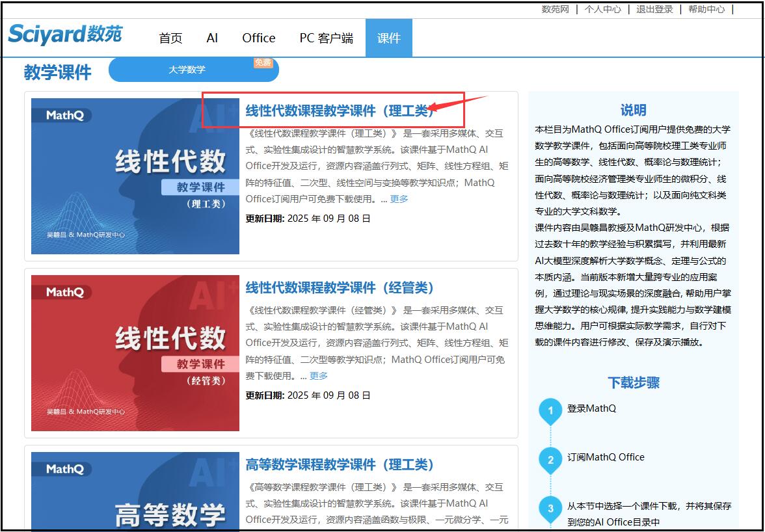Open the Office nav tab
This screenshot has width=765, height=532.
click(259, 38)
